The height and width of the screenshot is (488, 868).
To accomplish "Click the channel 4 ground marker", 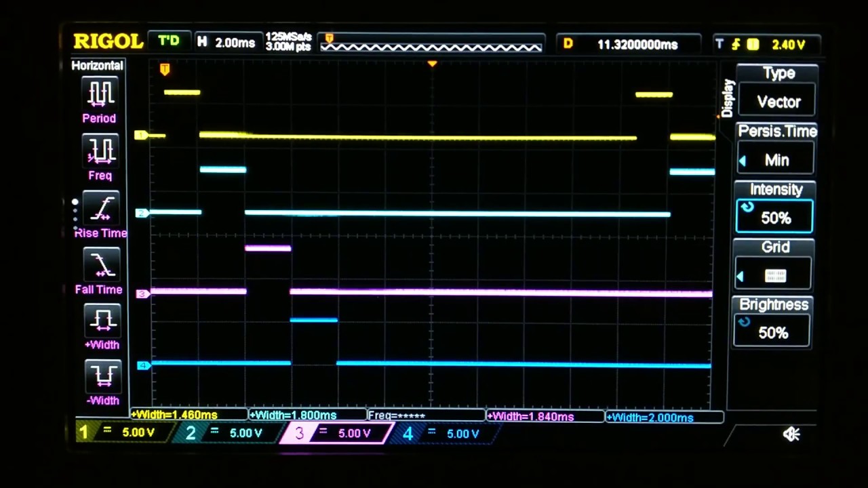I will click(143, 366).
